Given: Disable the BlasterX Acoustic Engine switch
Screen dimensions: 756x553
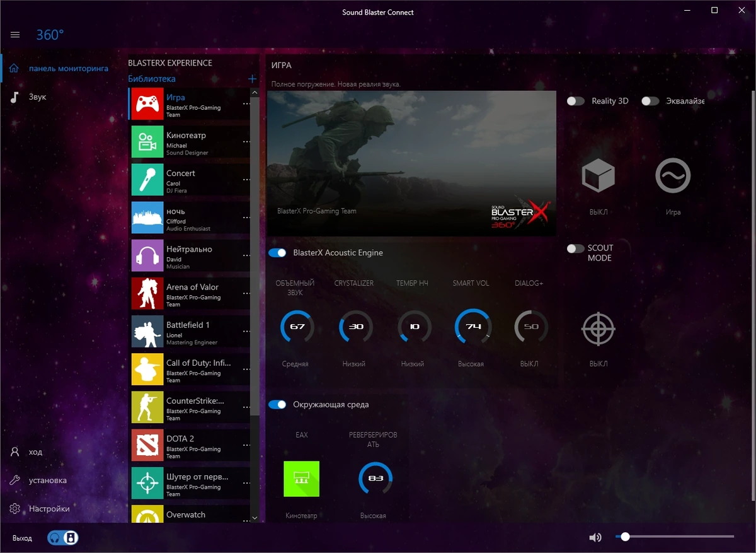Looking at the screenshot, I should 277,253.
